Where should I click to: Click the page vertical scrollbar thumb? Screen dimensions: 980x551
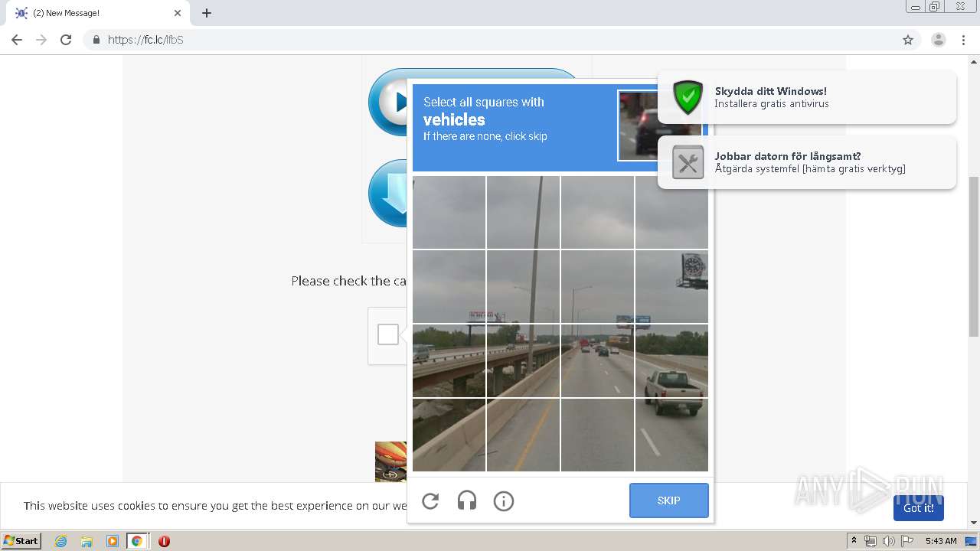pos(974,256)
